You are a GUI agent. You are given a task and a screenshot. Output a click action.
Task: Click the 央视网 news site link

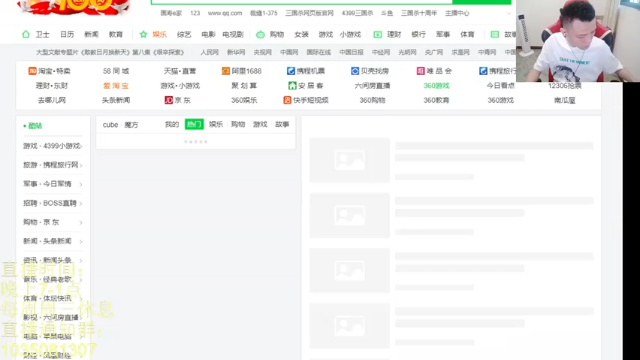[x=262, y=52]
